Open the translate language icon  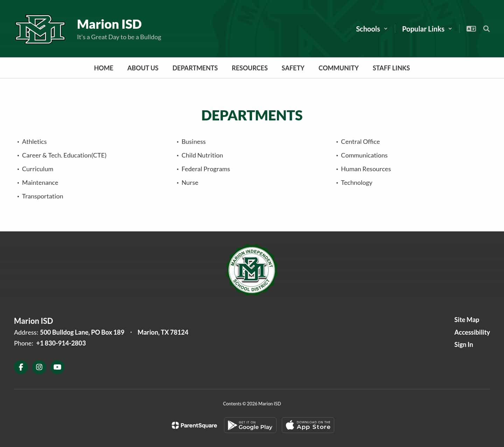point(471,29)
